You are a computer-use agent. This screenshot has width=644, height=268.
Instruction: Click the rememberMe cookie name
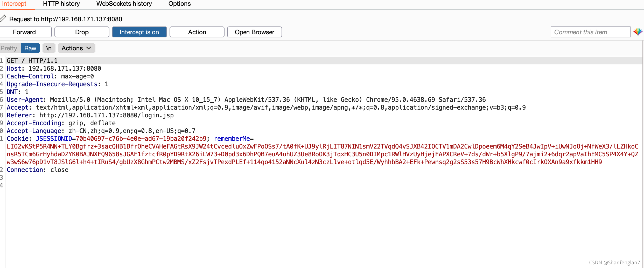coord(232,138)
